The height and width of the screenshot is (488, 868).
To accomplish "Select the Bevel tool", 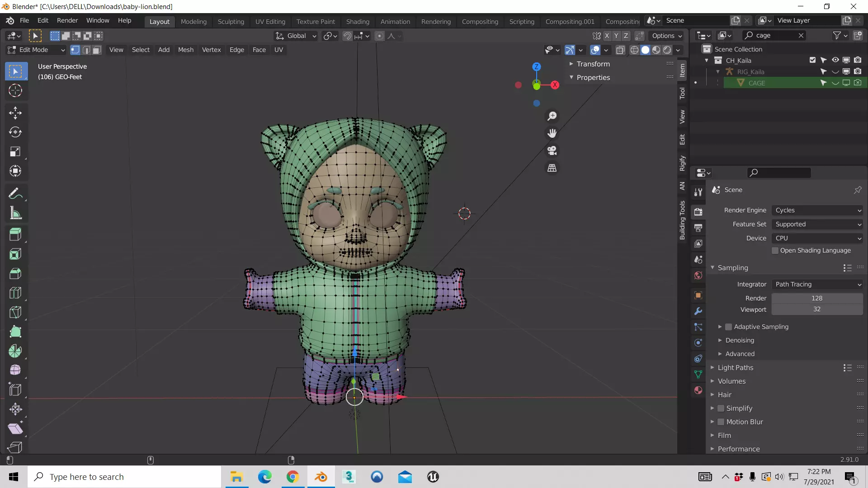I will tap(15, 273).
